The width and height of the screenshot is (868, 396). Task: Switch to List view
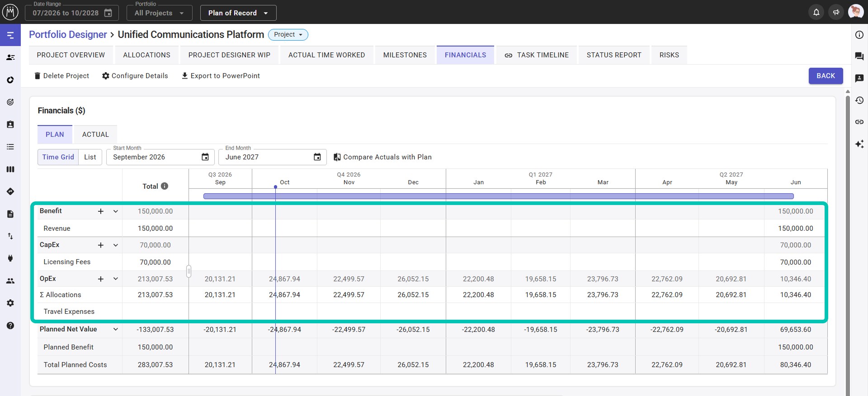[90, 157]
